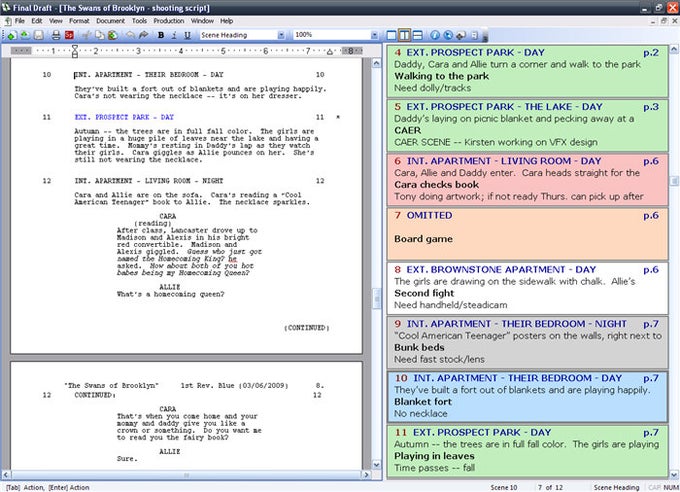Click "7 of 12" page indicator in status bar
This screenshot has width=680, height=492.
550,488
